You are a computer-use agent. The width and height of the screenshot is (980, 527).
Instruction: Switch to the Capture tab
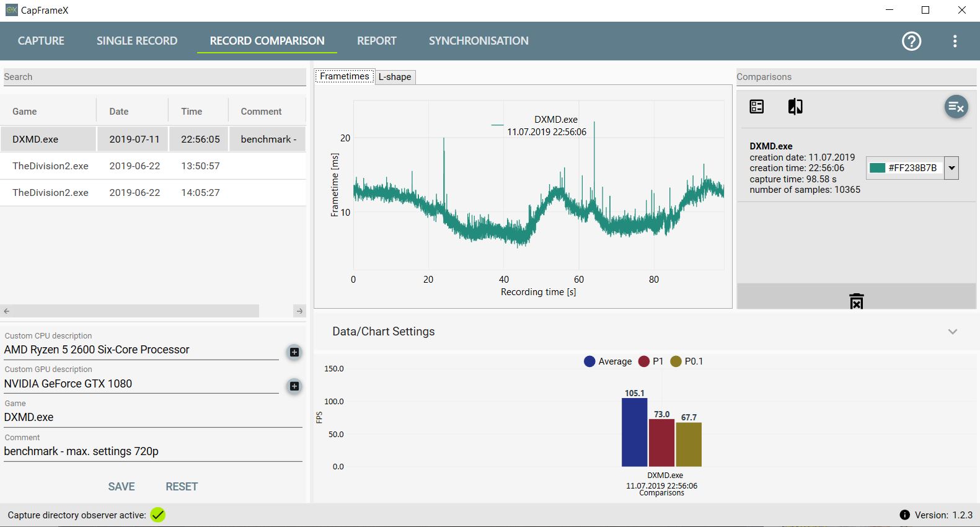click(41, 41)
